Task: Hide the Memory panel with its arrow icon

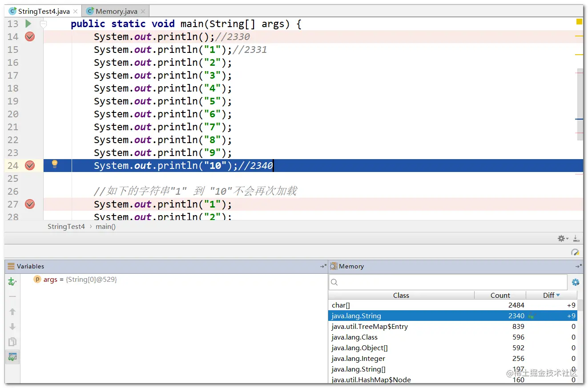Action: [x=579, y=267]
